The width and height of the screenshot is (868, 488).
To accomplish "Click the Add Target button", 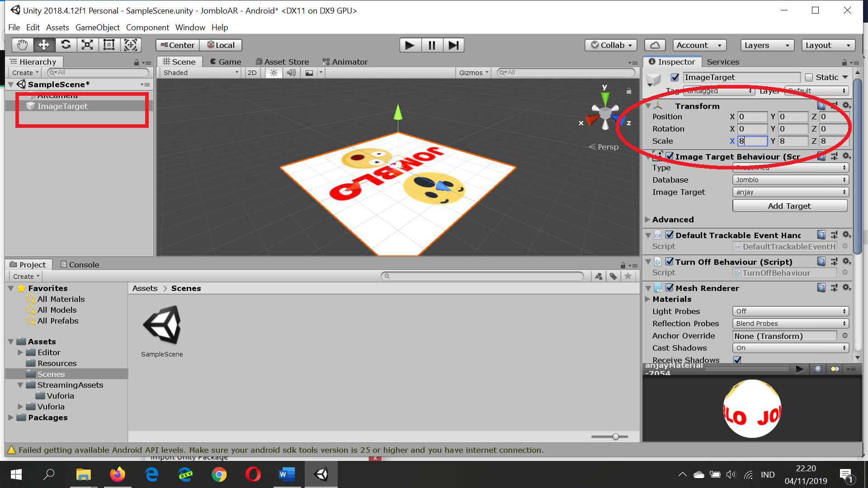I will point(789,206).
